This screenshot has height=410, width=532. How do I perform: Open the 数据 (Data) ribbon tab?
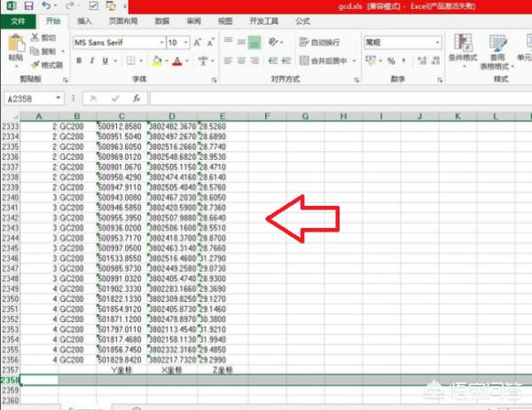162,20
